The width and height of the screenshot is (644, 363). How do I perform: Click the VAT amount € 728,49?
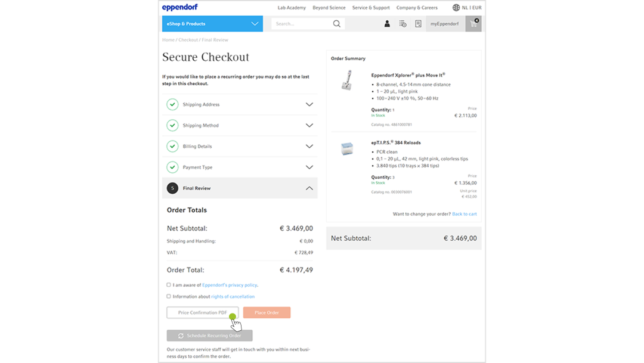pos(304,253)
